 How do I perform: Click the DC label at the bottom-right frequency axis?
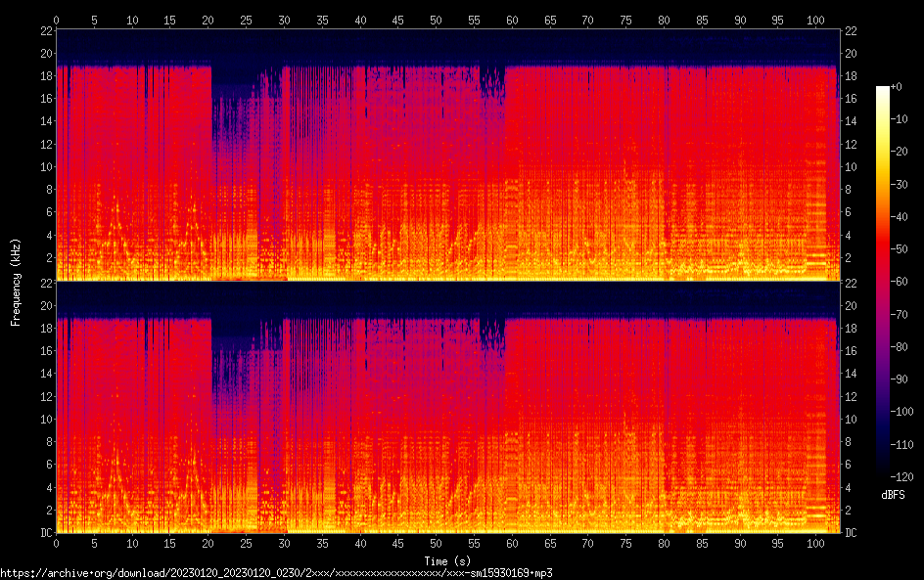(851, 533)
